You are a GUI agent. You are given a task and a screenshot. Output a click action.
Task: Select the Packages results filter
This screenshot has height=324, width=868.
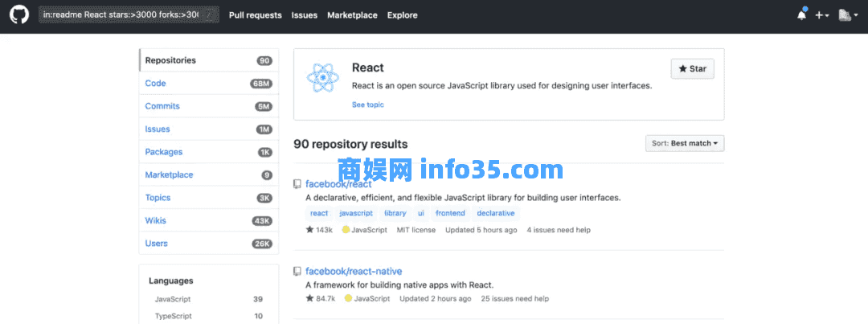209,152
